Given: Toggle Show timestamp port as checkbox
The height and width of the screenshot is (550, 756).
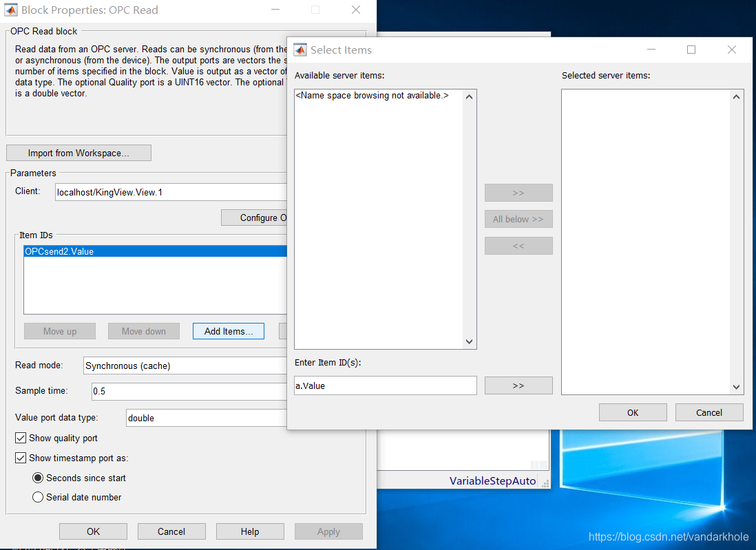Looking at the screenshot, I should 21,458.
